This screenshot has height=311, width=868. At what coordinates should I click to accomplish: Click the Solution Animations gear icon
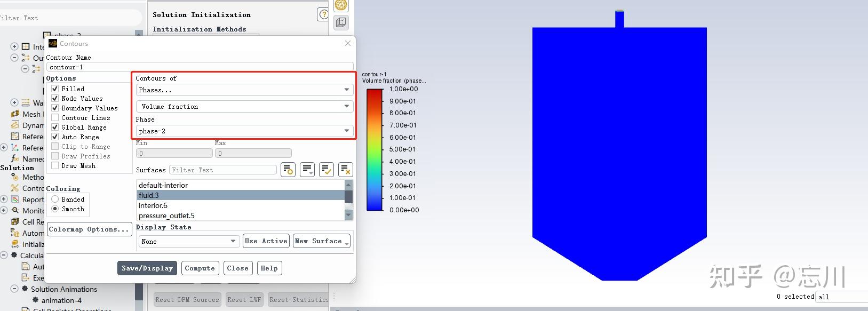pyautogui.click(x=25, y=289)
